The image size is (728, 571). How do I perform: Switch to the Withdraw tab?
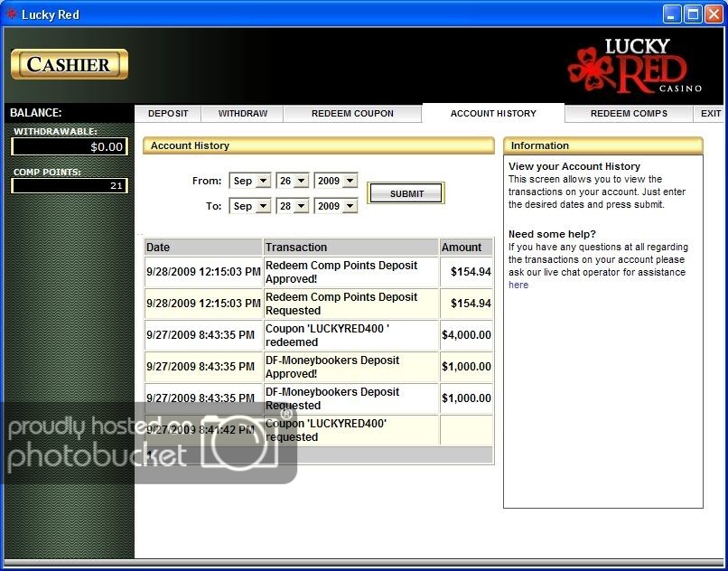242,113
